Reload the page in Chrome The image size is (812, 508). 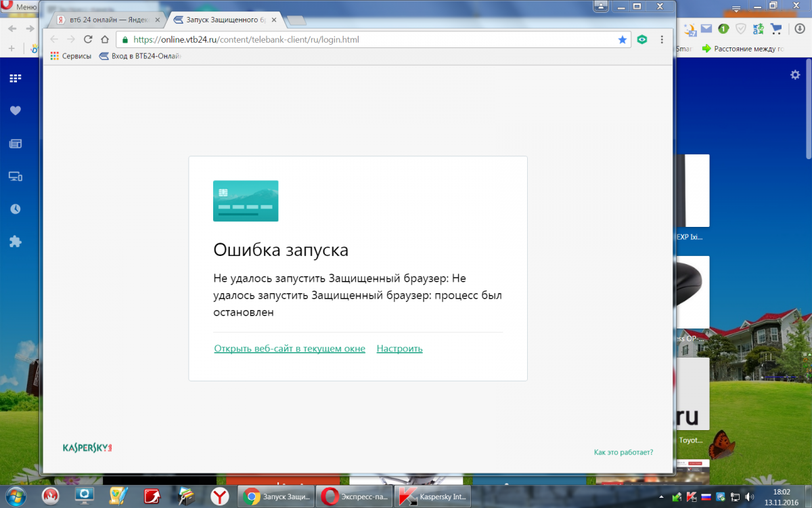(88, 39)
